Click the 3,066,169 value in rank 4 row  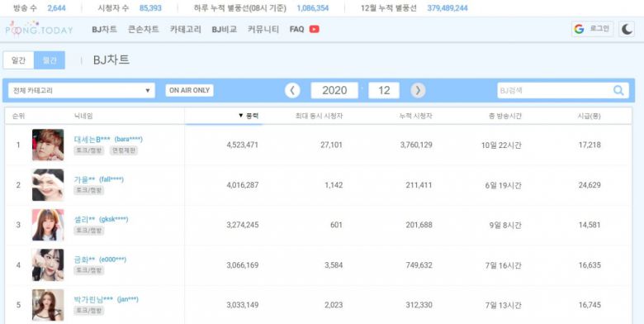point(242,265)
